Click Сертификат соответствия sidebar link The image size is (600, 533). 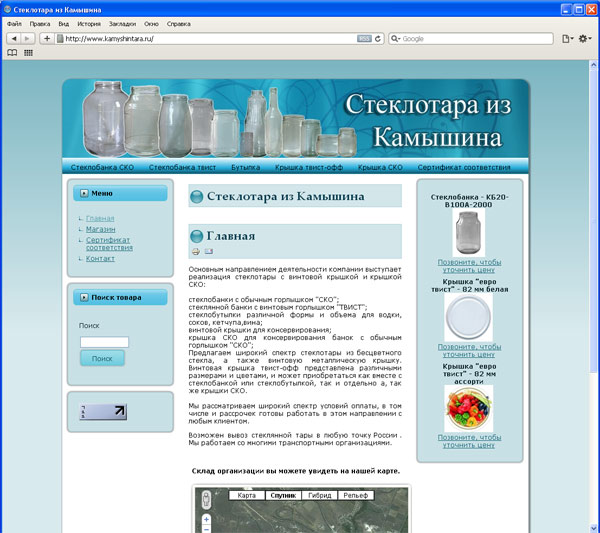[x=109, y=243]
